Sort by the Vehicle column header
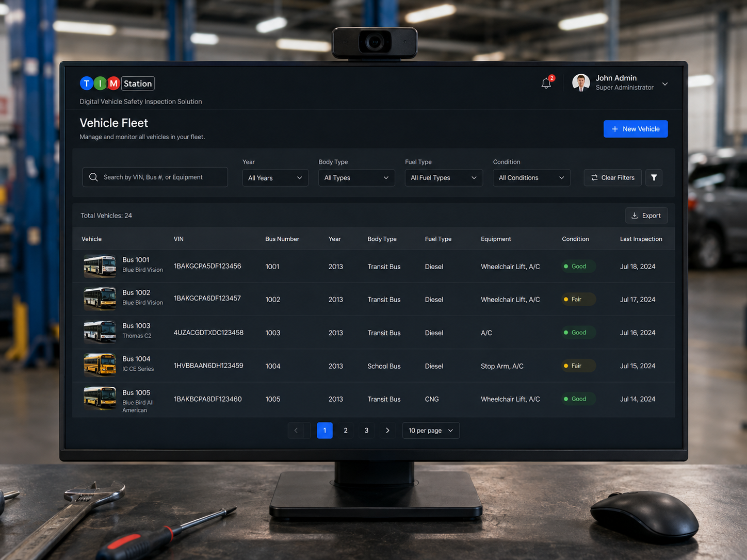 [x=92, y=239]
